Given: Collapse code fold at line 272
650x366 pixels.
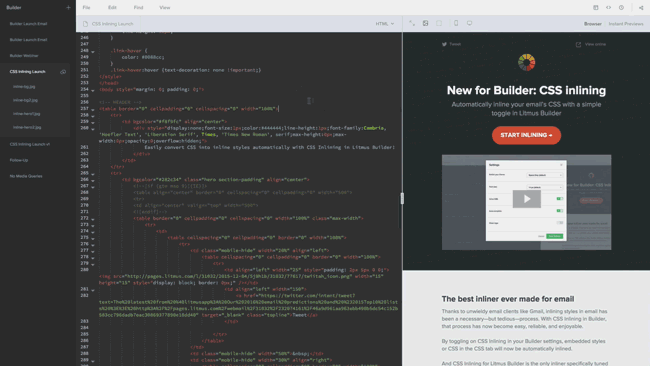Looking at the screenshot, I should point(93,219).
